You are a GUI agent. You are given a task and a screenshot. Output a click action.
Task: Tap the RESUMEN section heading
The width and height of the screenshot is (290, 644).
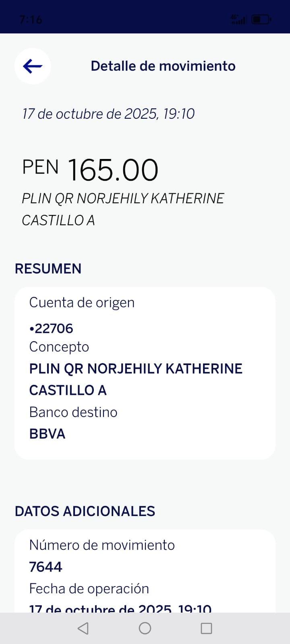click(48, 268)
